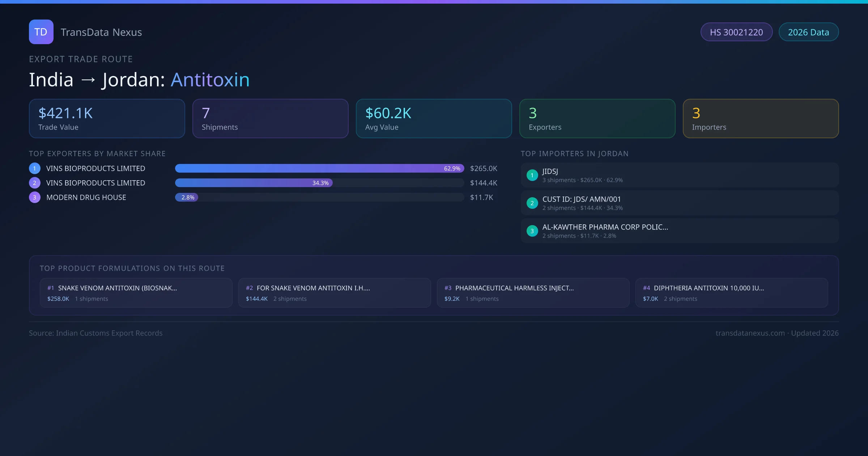Select the 3 Importers stat card
868x456 pixels.
(761, 119)
